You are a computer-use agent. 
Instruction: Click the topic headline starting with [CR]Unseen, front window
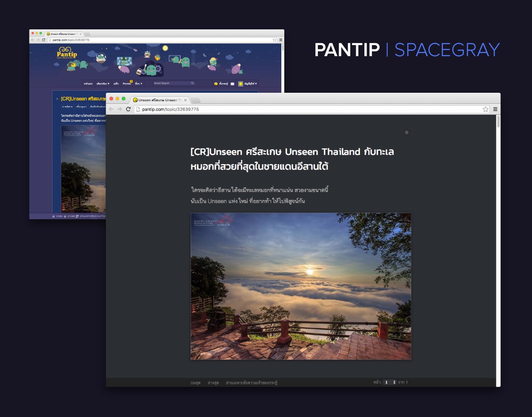[292, 159]
